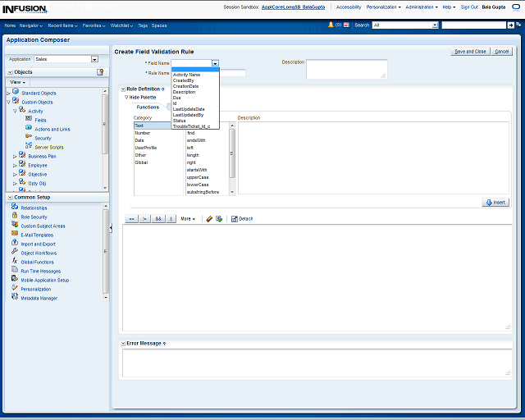Switch to the Functions tab
525x420 pixels.
pyautogui.click(x=148, y=107)
